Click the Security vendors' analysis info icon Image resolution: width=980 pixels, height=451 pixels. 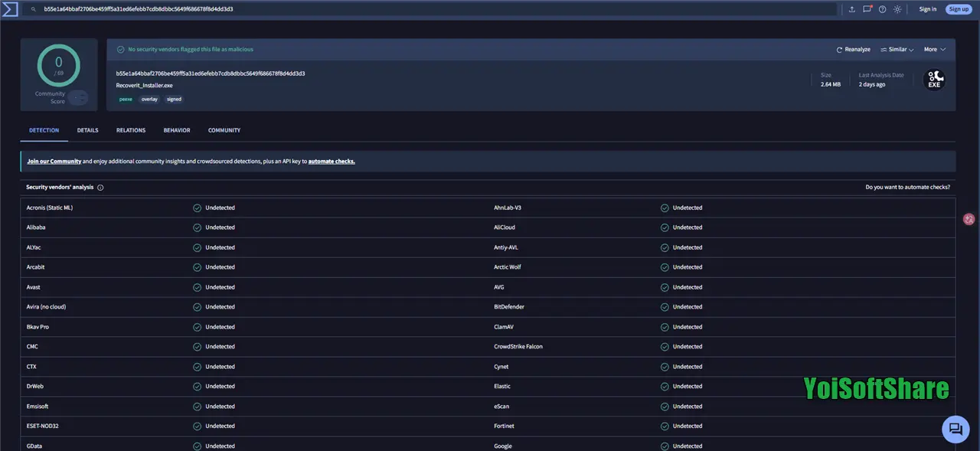[x=100, y=187]
